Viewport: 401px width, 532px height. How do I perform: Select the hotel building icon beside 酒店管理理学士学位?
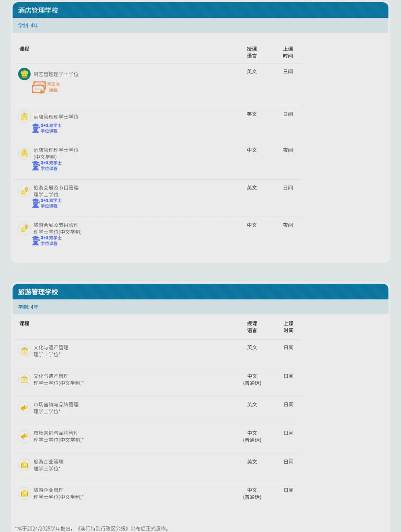tap(25, 116)
